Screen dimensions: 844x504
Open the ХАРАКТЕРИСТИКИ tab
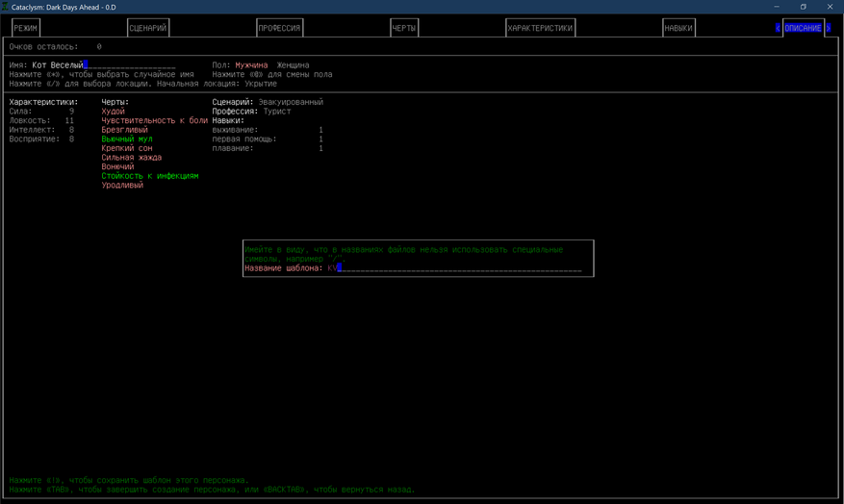(x=541, y=28)
